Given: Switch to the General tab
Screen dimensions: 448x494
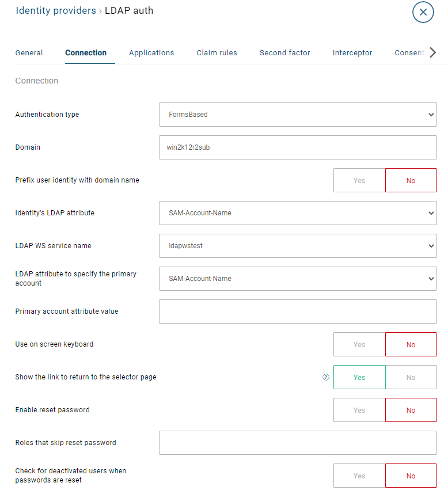Looking at the screenshot, I should click(29, 52).
